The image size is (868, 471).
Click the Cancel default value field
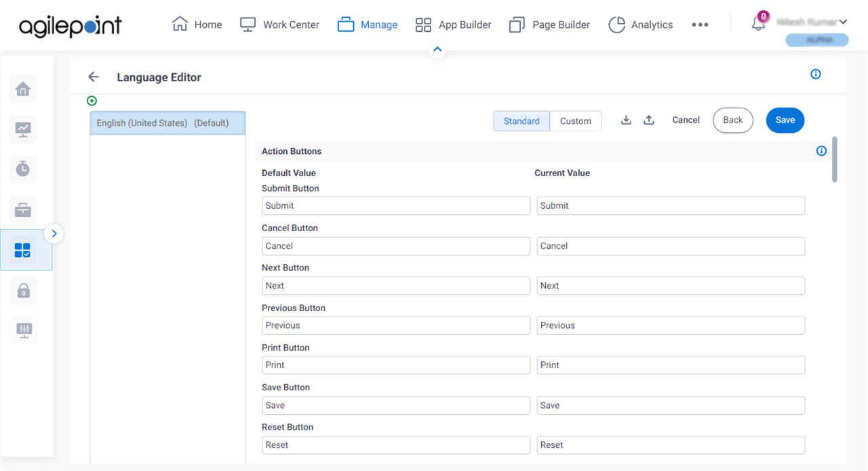click(396, 246)
